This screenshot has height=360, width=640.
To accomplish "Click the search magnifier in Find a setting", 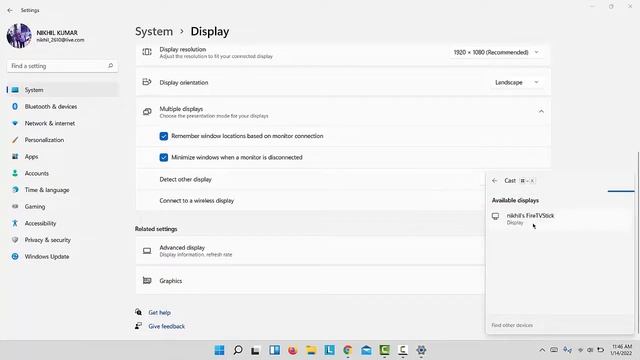I will [110, 66].
